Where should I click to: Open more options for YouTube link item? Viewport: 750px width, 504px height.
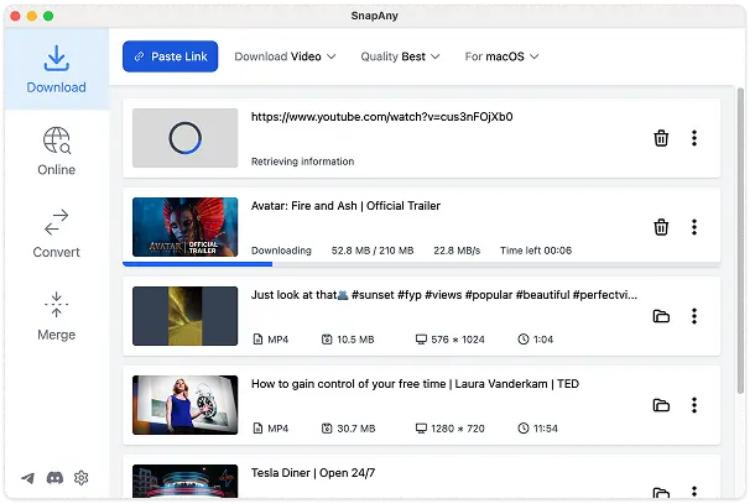(x=694, y=138)
